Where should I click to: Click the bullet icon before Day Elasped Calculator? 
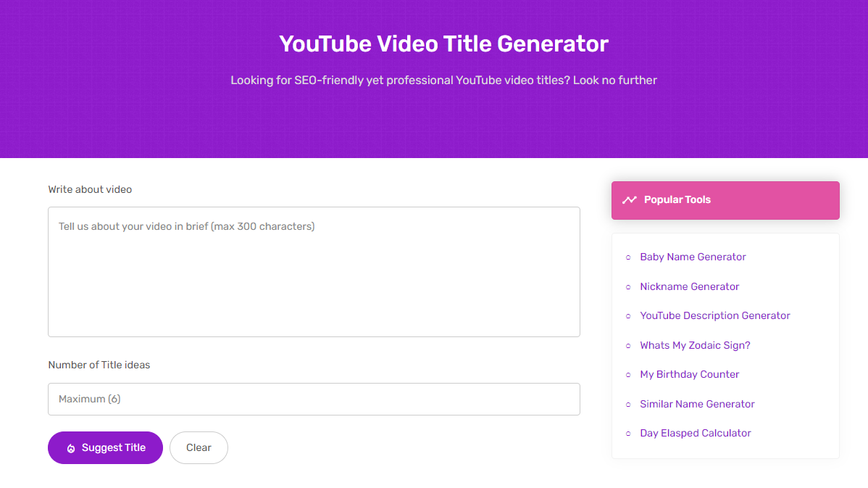(x=628, y=433)
